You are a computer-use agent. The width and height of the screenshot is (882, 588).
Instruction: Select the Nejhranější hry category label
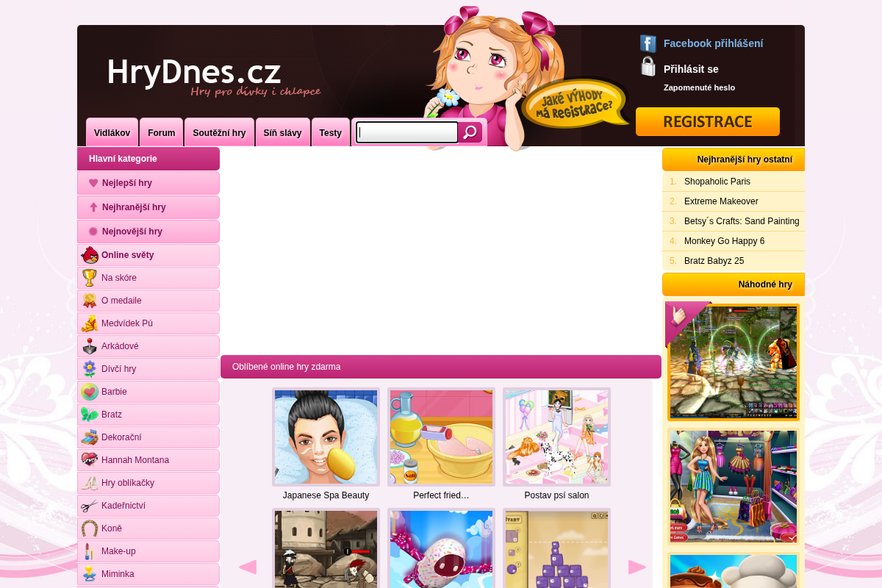134,207
